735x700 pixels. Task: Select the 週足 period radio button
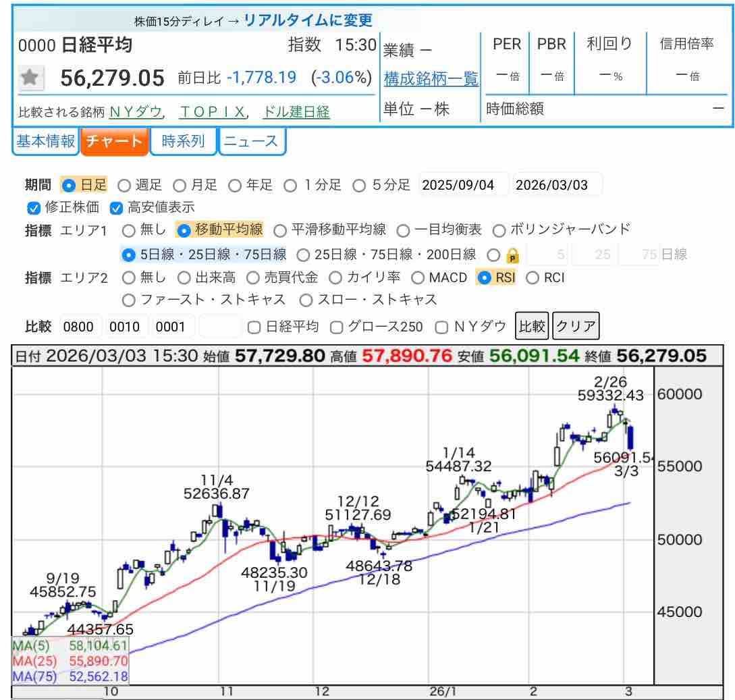[124, 185]
